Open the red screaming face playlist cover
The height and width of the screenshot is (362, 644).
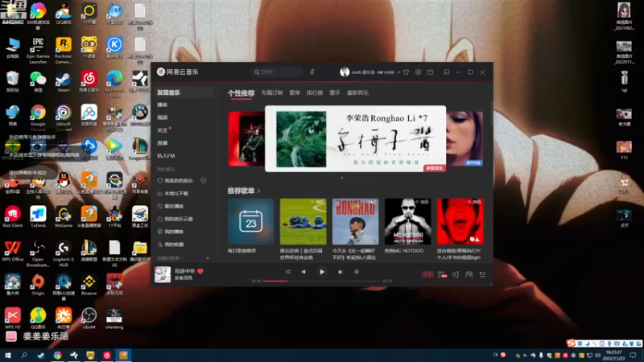tap(460, 222)
